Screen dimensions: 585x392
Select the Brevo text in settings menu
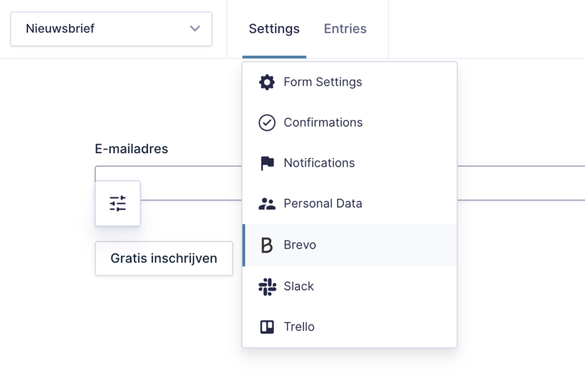(299, 245)
